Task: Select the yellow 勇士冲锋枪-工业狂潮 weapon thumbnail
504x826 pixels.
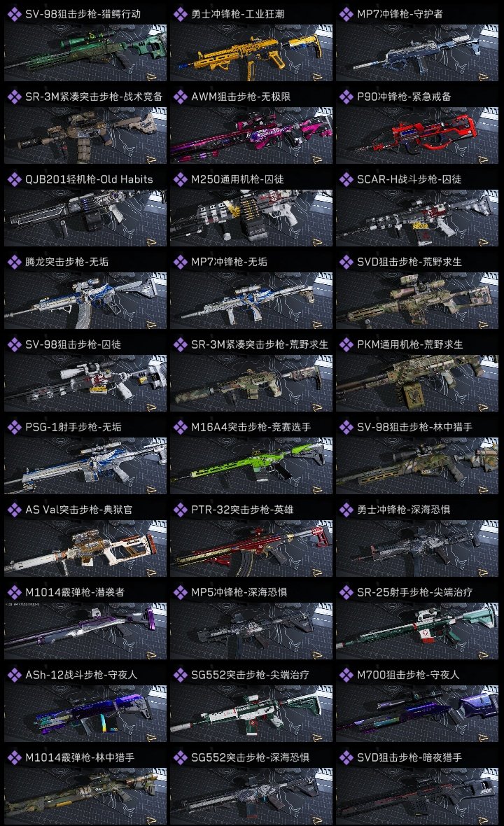Action: tap(251, 52)
